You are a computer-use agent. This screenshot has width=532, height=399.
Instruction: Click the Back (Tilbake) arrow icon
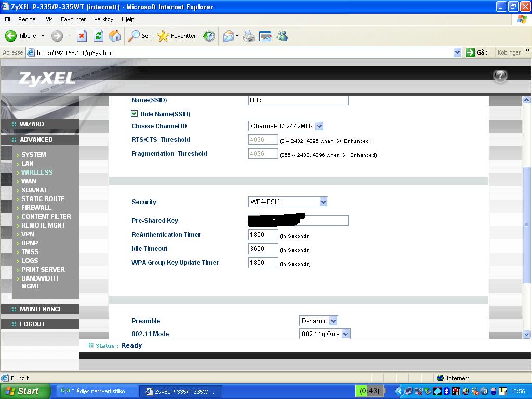click(x=11, y=36)
